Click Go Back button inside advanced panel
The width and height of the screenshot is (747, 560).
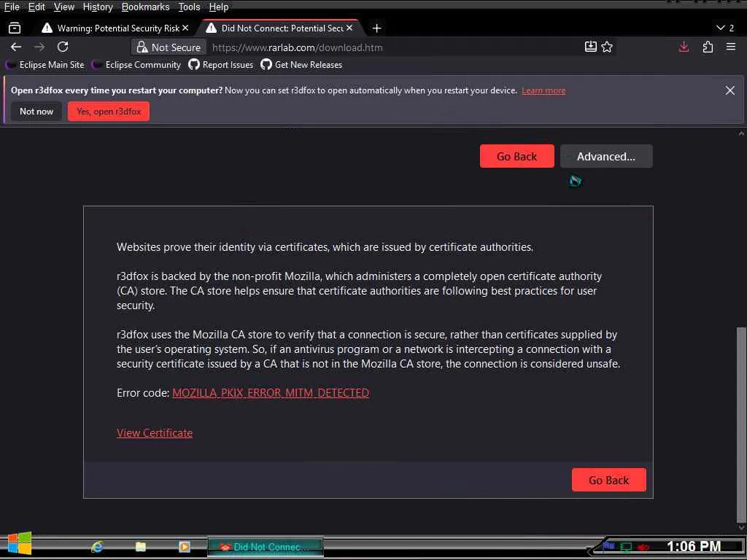click(609, 480)
